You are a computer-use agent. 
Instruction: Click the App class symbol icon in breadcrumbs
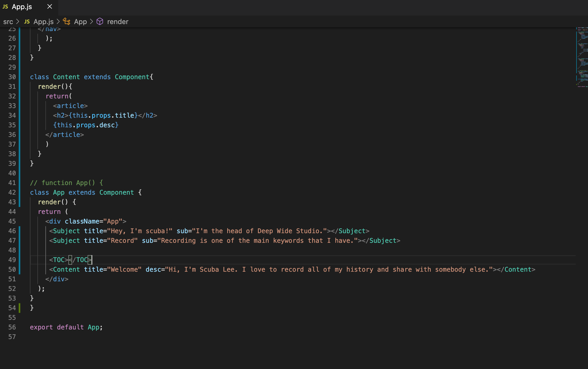pos(66,21)
